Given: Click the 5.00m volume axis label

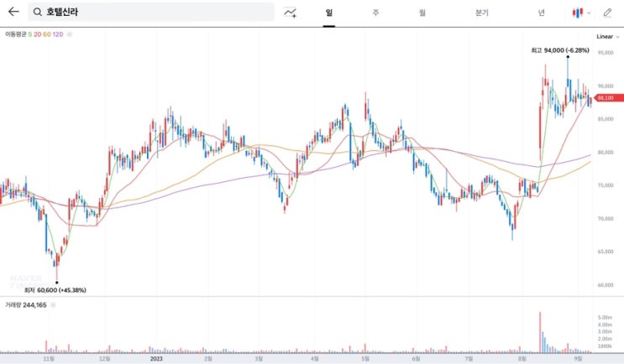Looking at the screenshot, I should tap(605, 318).
